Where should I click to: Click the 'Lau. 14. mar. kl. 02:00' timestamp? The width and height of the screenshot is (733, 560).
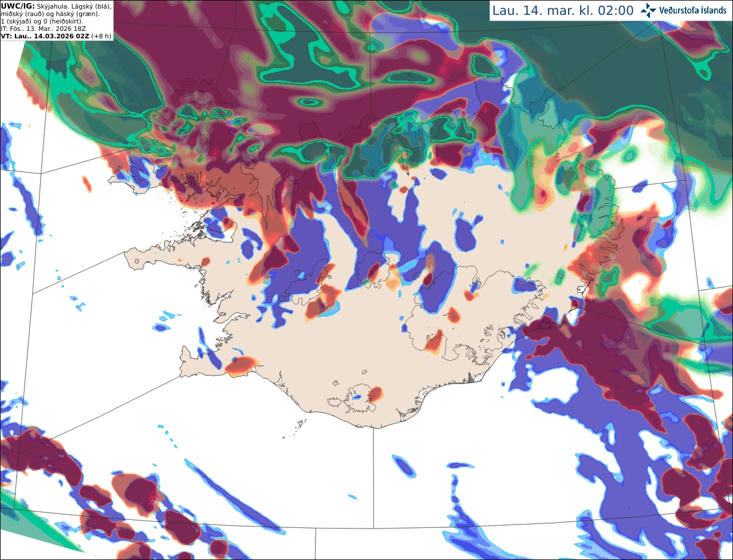click(563, 10)
